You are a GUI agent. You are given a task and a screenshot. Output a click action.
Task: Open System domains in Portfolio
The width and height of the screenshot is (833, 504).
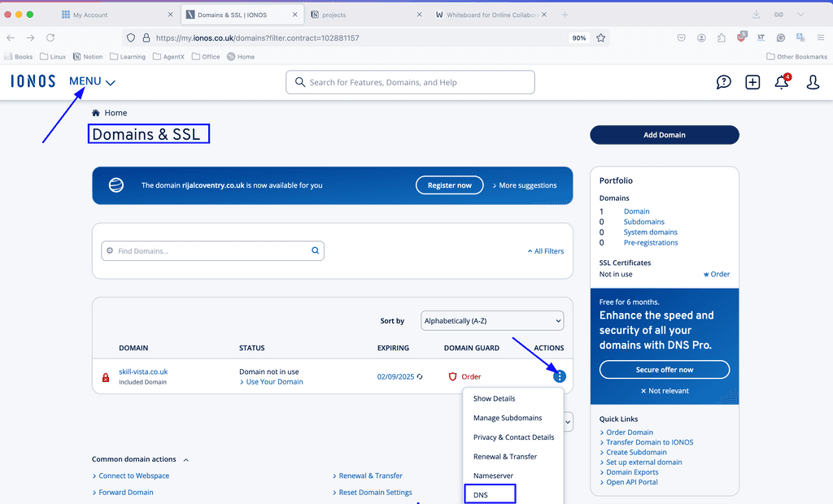pyautogui.click(x=650, y=232)
